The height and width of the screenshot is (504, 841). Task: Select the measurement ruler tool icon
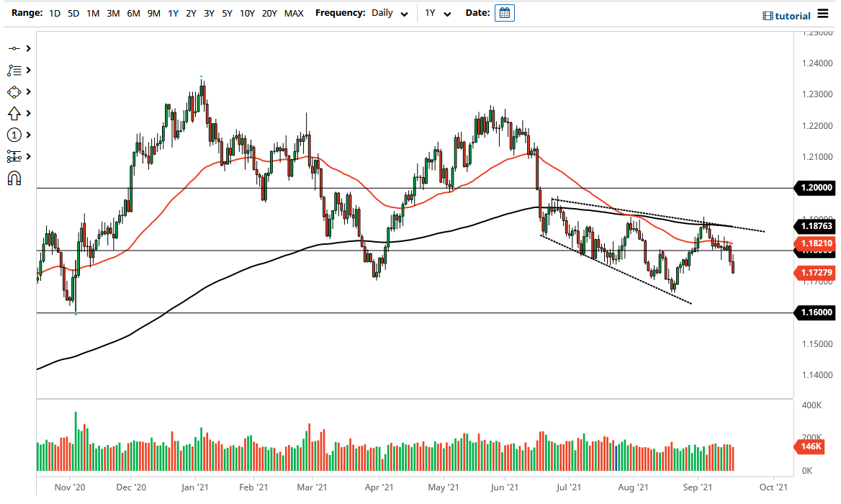click(14, 156)
